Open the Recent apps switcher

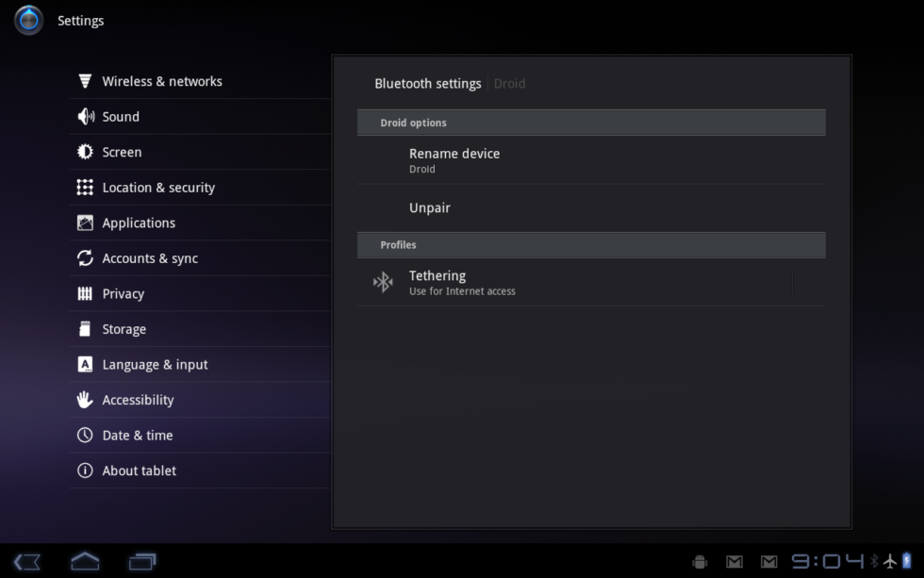coord(142,561)
